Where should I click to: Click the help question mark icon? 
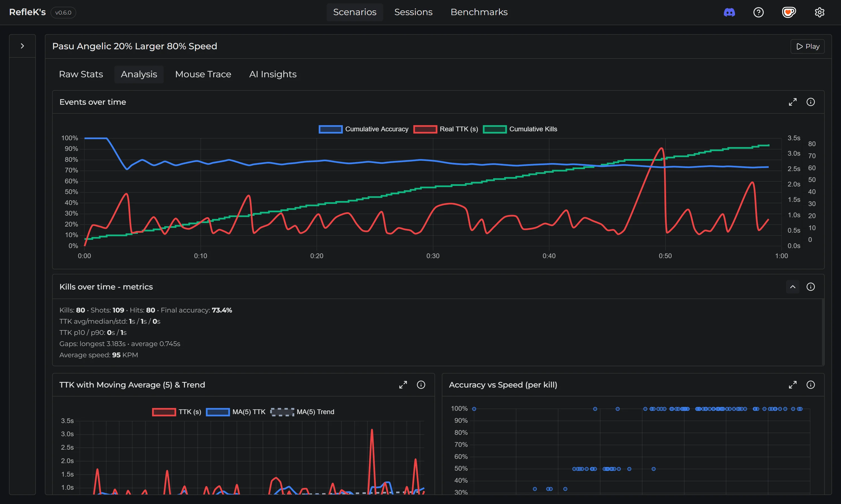pos(758,13)
